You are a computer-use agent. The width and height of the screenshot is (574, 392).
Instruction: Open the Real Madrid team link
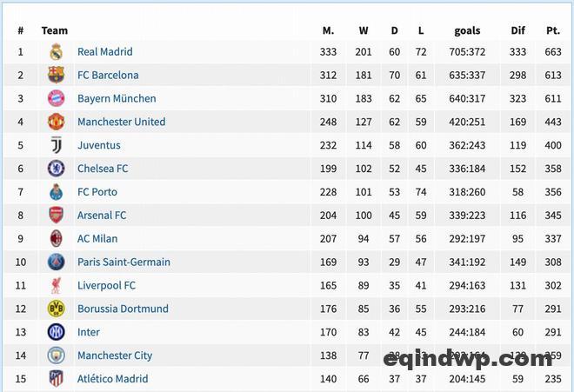(104, 52)
